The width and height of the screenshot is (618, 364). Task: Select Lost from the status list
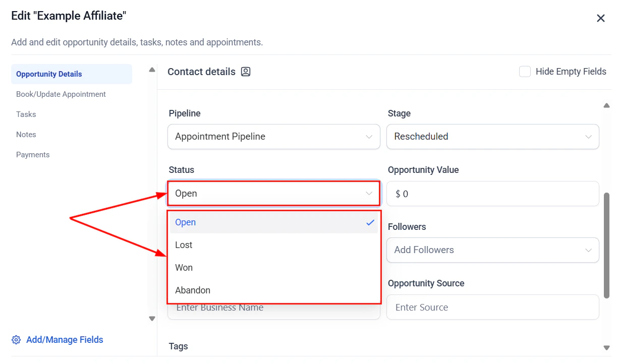click(274, 245)
